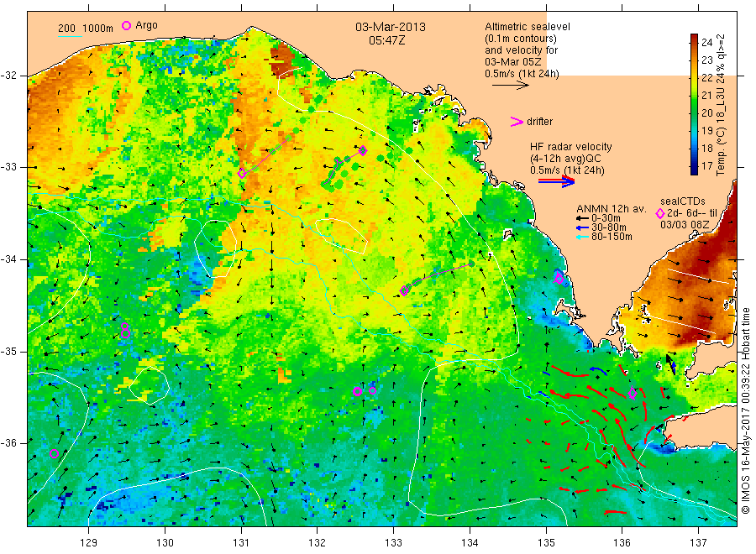Viewport: 756px width, 554px height.
Task: Click the black 0-30m ANMN arrow symbol
Action: click(x=582, y=218)
